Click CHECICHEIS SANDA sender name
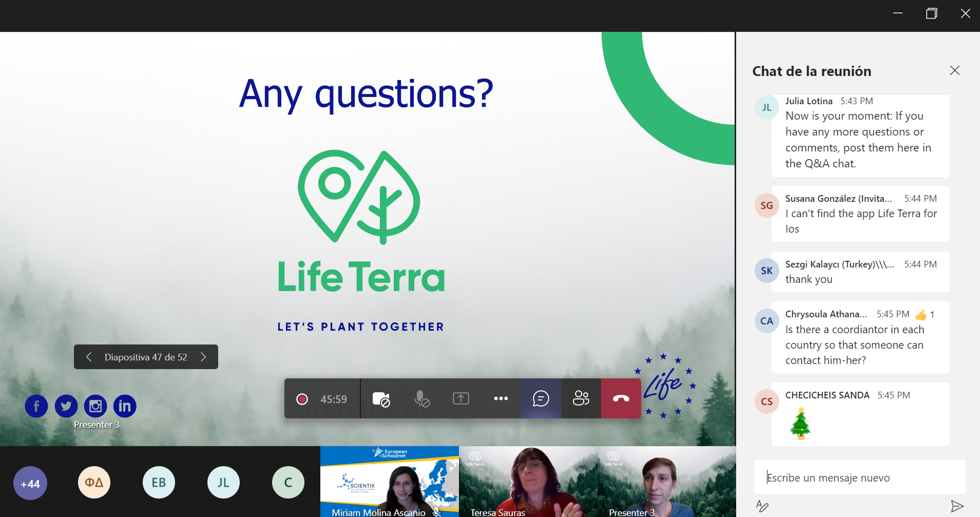The width and height of the screenshot is (980, 517). (827, 395)
